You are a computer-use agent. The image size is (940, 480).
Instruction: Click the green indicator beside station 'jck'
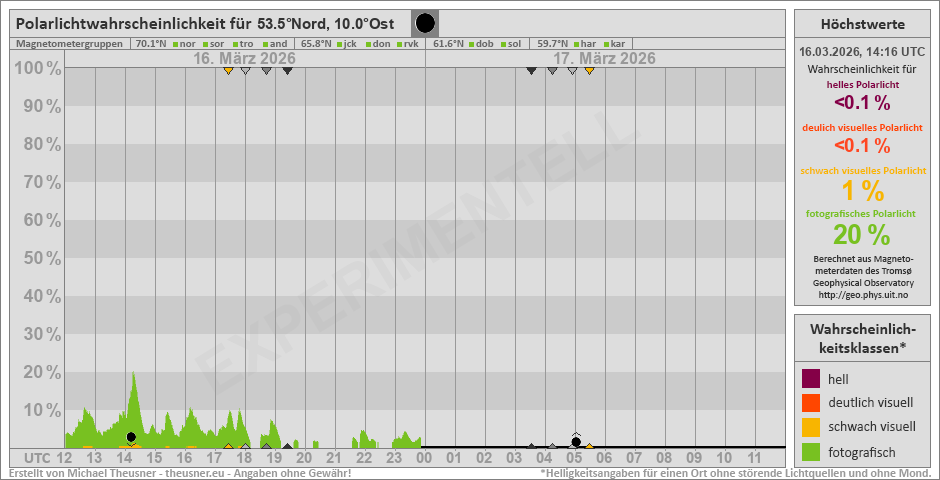pos(338,44)
